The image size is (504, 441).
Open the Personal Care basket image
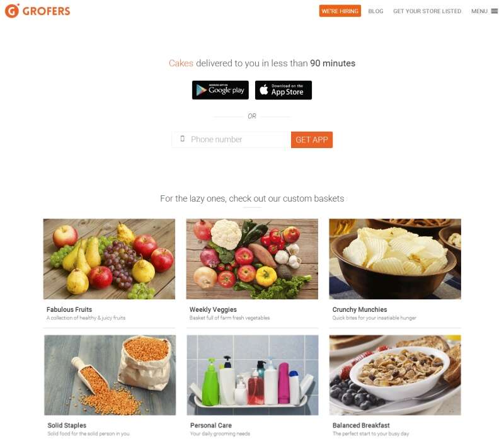coord(253,375)
